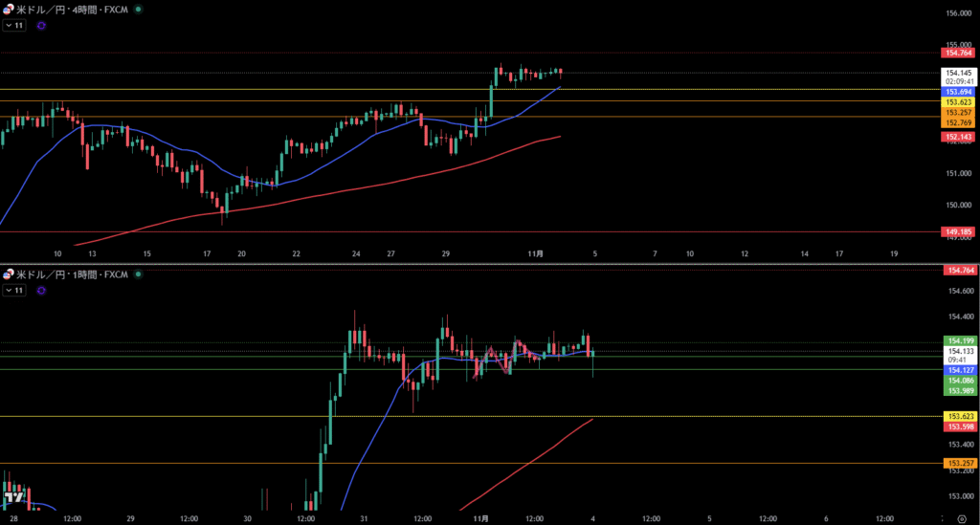Click the blue 153.694 moving average label
The height and width of the screenshot is (525, 980).
click(x=960, y=92)
